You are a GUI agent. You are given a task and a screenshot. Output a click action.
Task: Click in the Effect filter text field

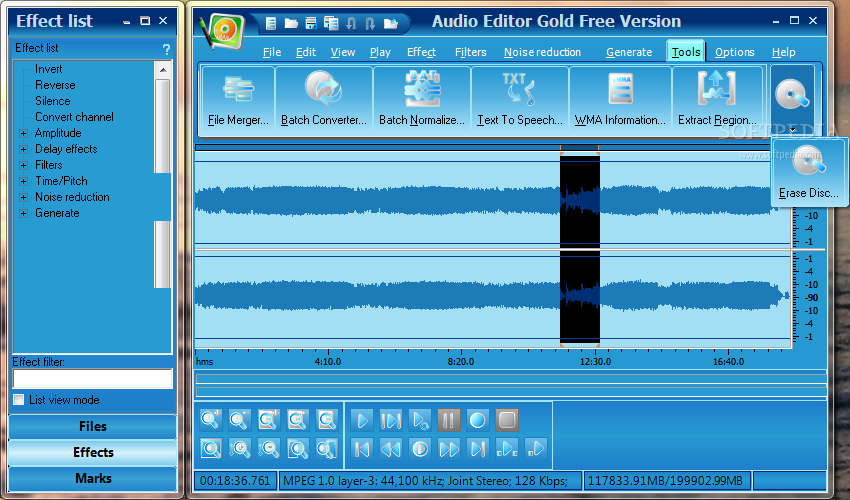[93, 379]
